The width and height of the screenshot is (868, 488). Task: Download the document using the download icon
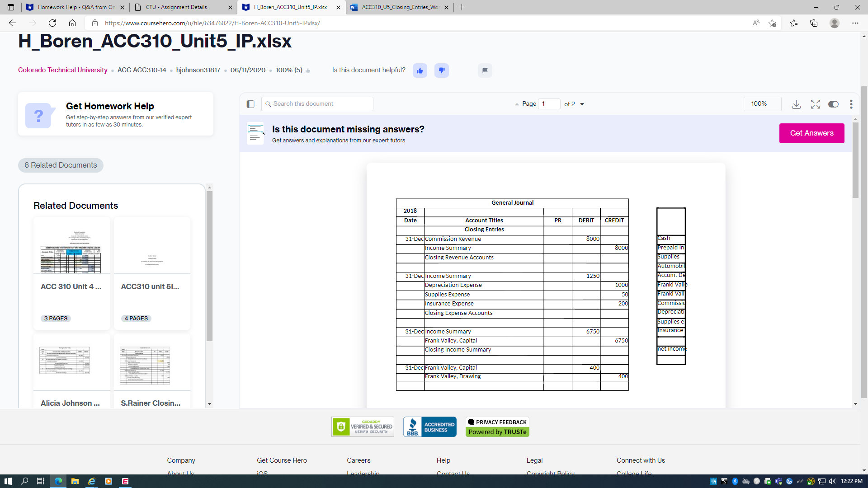796,104
